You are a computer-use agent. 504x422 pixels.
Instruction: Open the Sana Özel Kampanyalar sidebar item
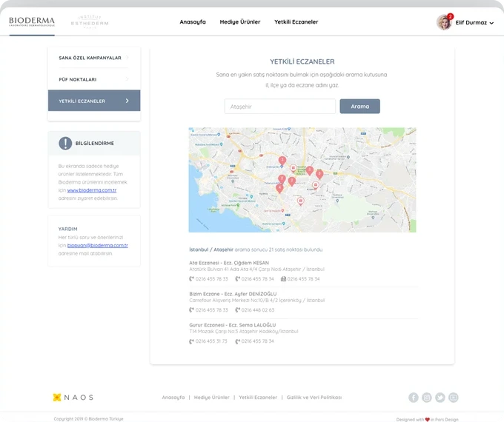[94, 58]
